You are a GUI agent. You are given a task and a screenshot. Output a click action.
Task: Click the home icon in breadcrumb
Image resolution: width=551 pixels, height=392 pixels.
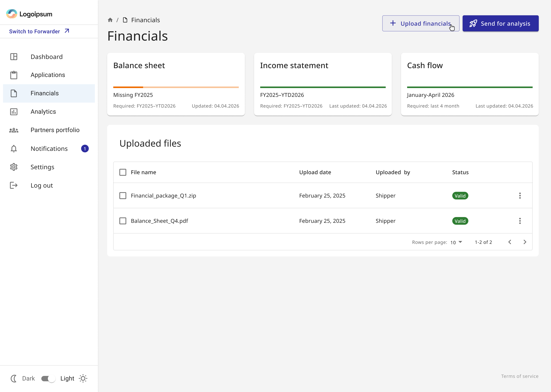coord(110,20)
